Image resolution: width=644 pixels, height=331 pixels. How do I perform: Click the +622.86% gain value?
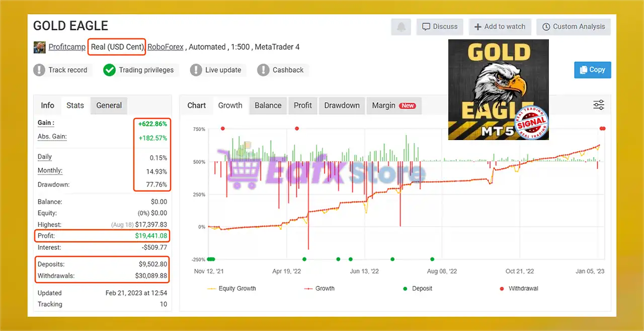[152, 123]
